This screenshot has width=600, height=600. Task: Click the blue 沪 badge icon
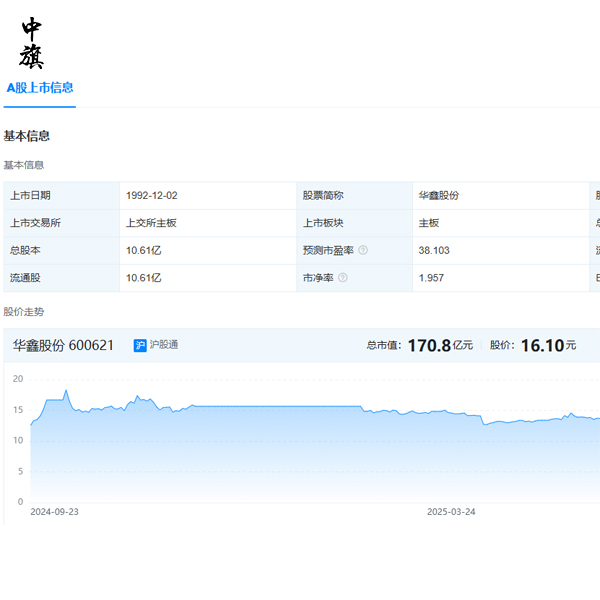(x=140, y=345)
